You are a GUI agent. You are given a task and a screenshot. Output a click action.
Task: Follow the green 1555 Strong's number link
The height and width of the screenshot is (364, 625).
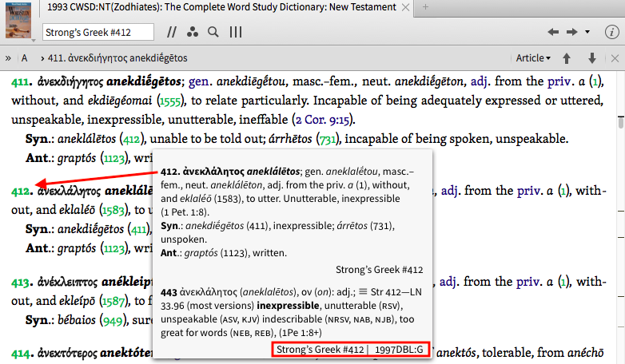click(171, 102)
